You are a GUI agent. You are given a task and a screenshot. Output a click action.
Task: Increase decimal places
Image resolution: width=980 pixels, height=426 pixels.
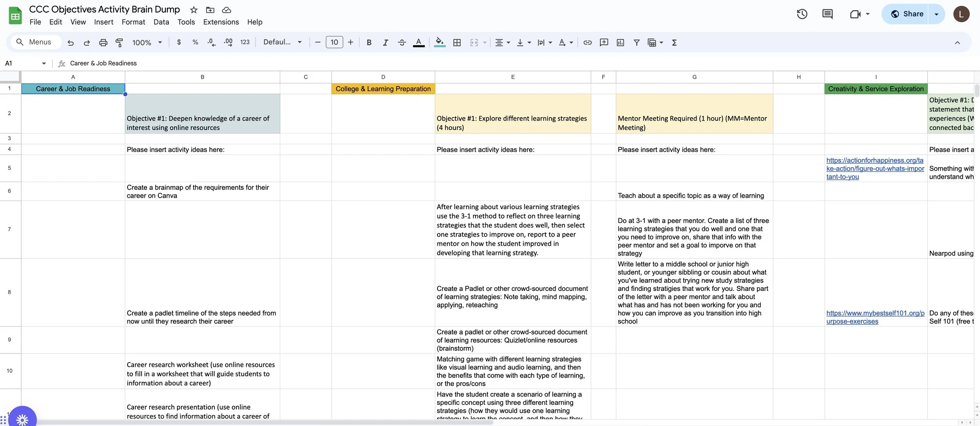click(x=228, y=42)
